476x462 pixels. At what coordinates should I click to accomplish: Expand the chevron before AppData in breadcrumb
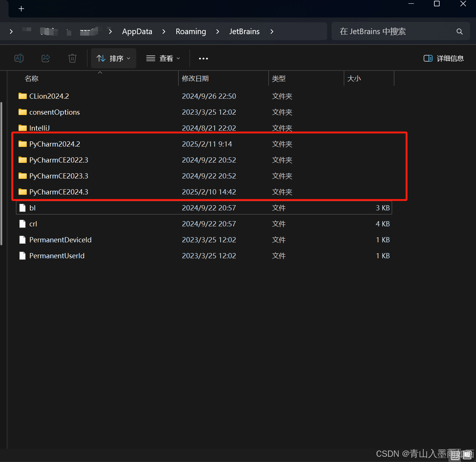(x=110, y=32)
